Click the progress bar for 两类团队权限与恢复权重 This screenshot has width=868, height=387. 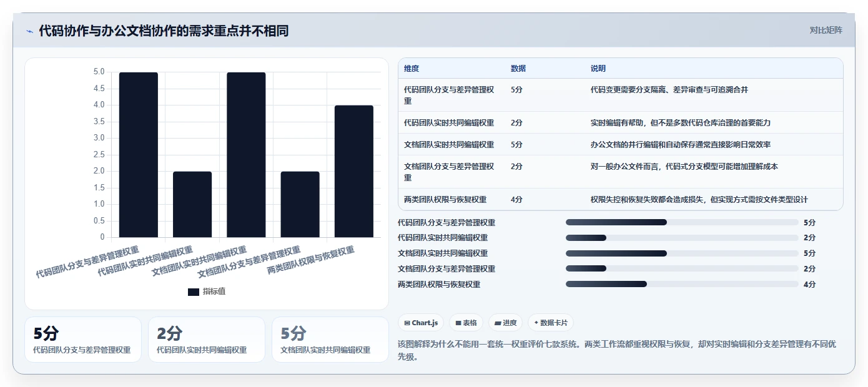682,285
